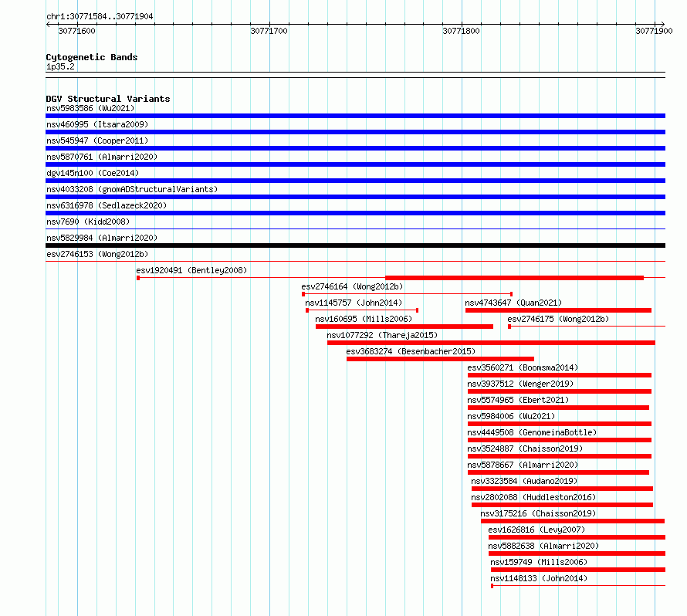Select the nsv4449508 (GenomeinaBottle) label

tap(532, 432)
